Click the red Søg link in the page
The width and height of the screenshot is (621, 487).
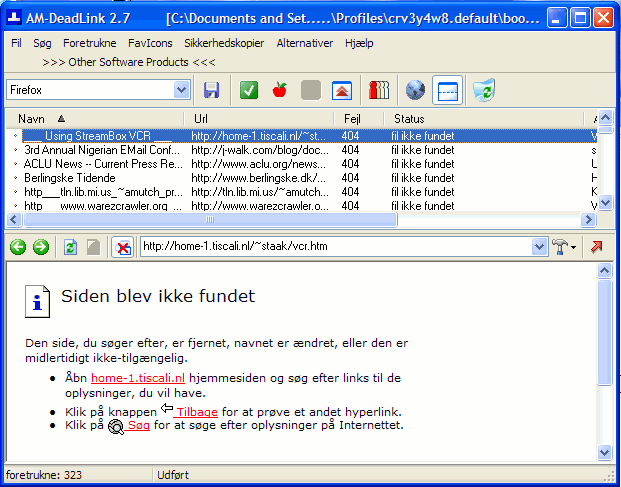(138, 425)
